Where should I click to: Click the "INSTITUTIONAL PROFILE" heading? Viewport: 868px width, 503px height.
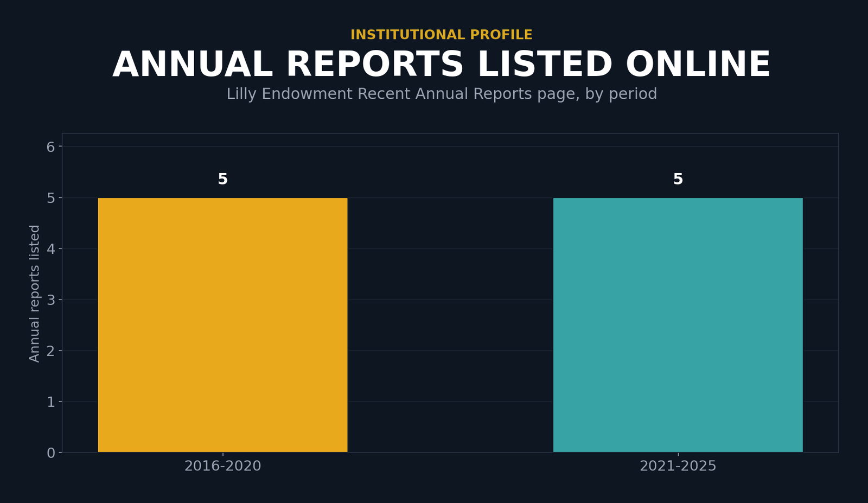442,35
